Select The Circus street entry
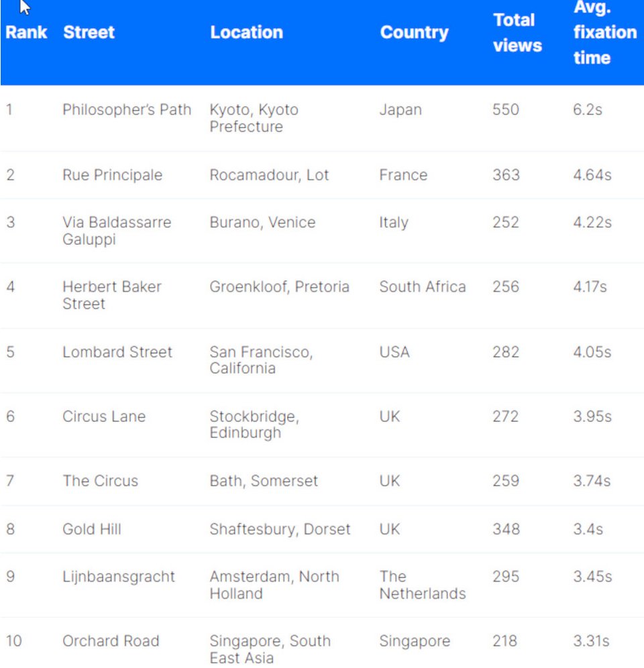This screenshot has height=668, width=644. [x=100, y=481]
